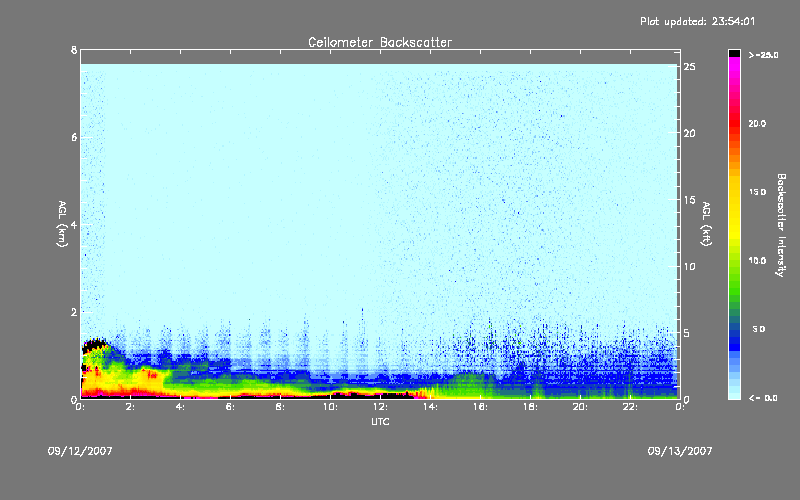Click the colorbar label '>=25.0'

coord(763,55)
